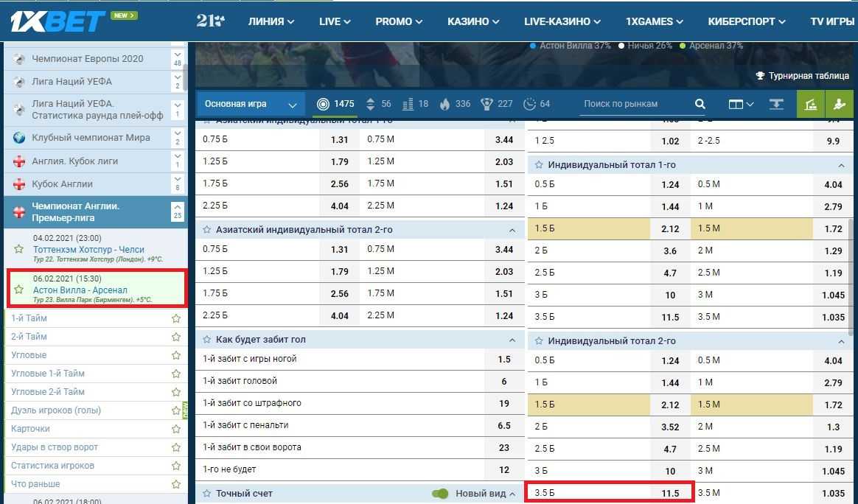Open the Турнирная таблица link
Screen dimensions: 858x504
pyautogui.click(x=802, y=75)
